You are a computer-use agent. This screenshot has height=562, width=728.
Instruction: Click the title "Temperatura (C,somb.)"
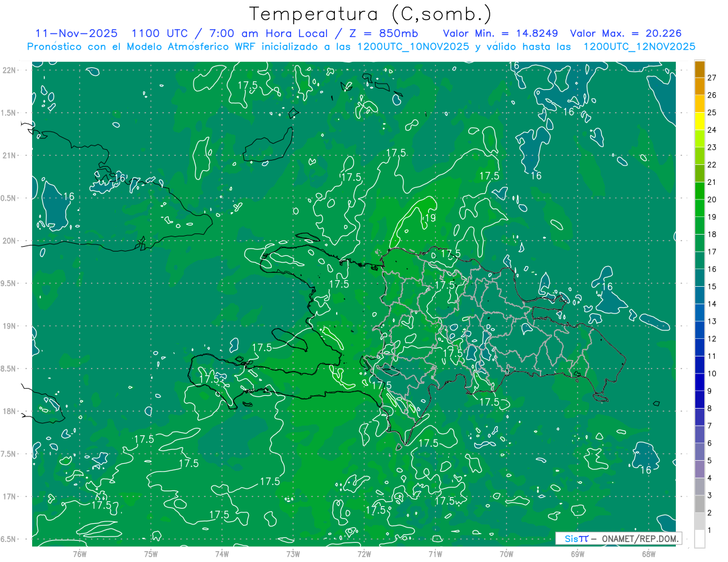click(370, 15)
